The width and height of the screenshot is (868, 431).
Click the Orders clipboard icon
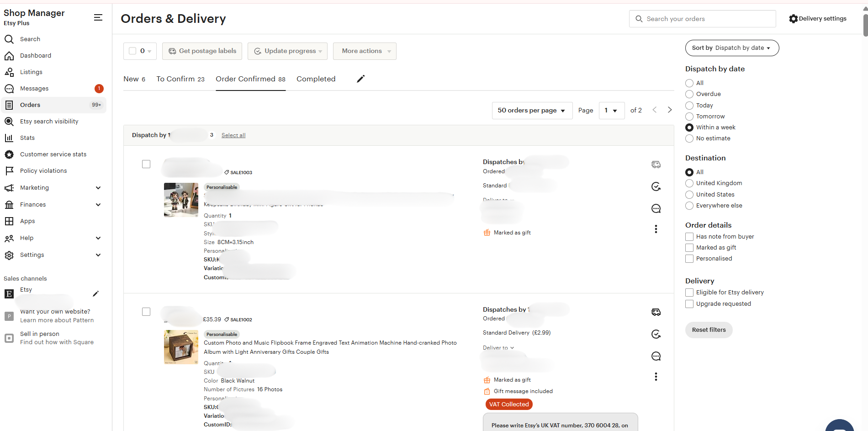click(x=9, y=105)
